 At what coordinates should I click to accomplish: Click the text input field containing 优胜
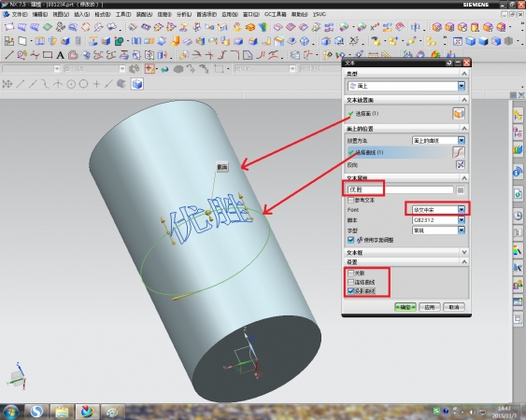pos(401,190)
